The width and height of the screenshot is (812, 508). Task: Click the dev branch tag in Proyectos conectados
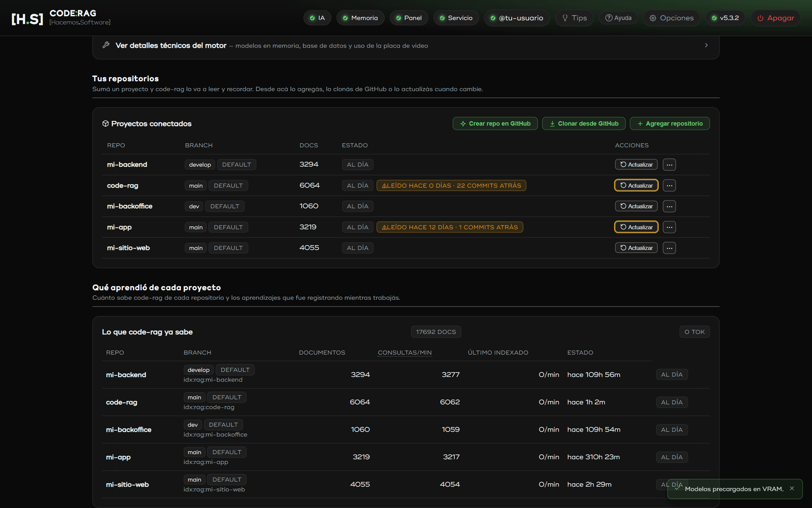click(194, 206)
